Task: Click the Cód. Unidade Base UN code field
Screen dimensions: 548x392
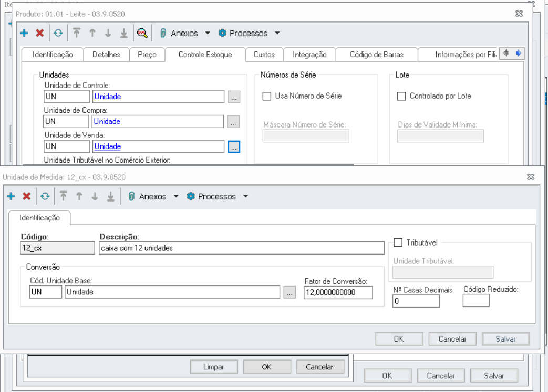Action: point(46,292)
